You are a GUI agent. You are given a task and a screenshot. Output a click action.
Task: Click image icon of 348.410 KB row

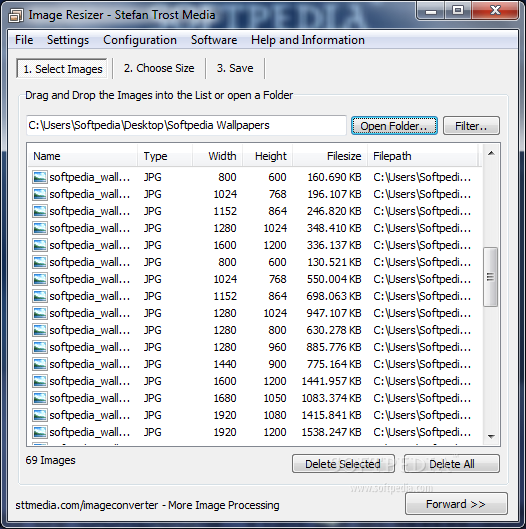tap(39, 228)
